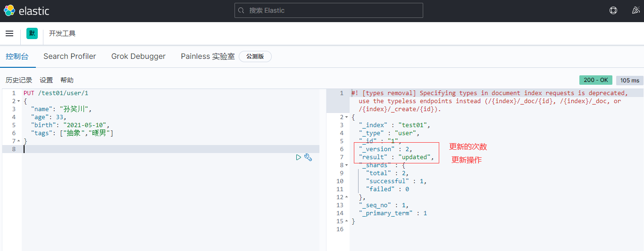This screenshot has height=251, width=644.
Task: Click the Elastic logo icon
Action: (9, 10)
